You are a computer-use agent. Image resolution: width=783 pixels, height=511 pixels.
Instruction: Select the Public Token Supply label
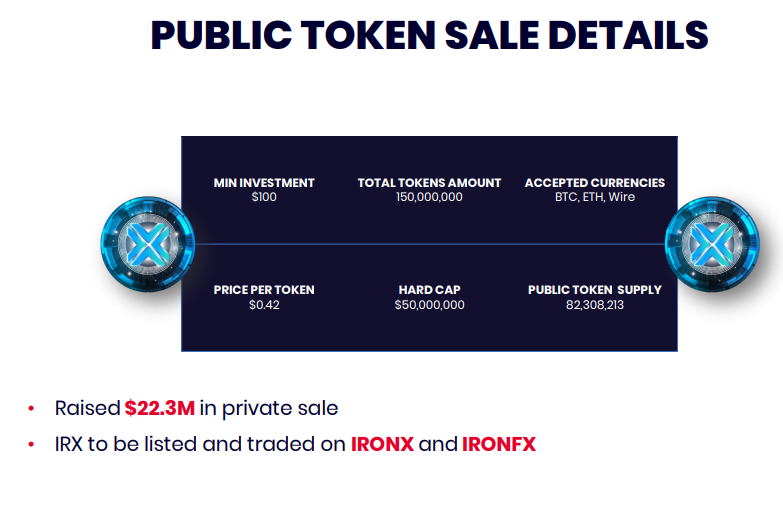tap(595, 290)
